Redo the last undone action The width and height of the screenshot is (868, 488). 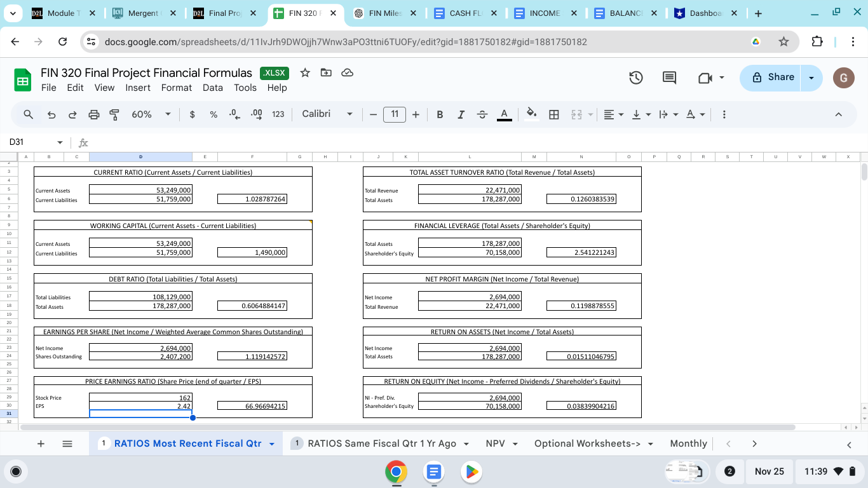tap(72, 114)
